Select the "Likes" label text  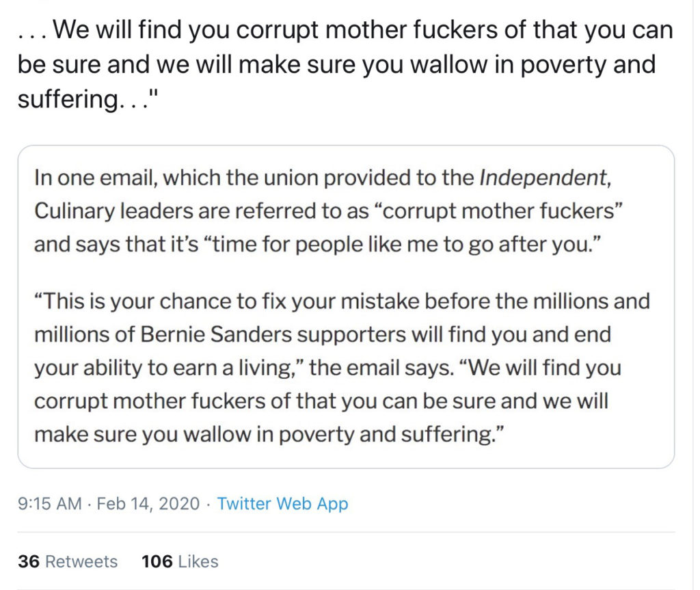(x=198, y=561)
